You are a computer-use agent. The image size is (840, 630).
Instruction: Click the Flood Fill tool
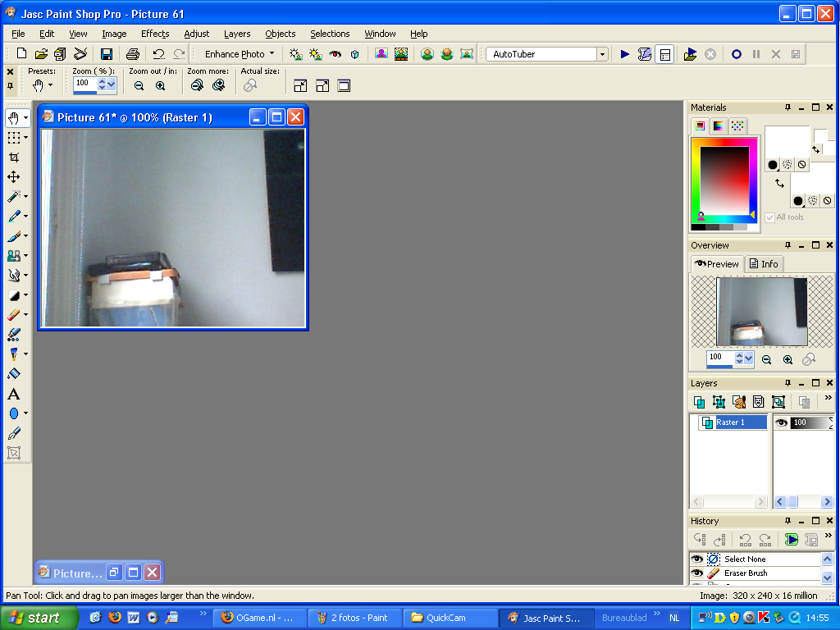(x=15, y=373)
